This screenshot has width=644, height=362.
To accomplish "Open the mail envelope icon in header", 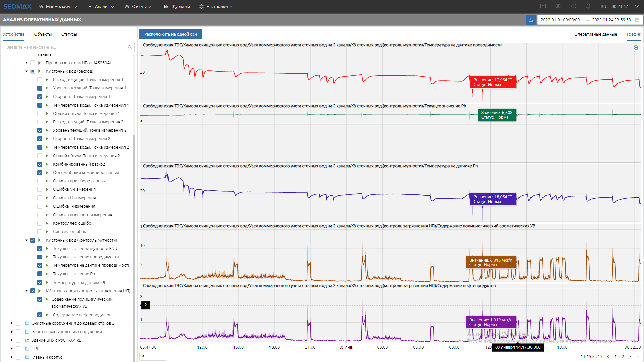I will (543, 6).
